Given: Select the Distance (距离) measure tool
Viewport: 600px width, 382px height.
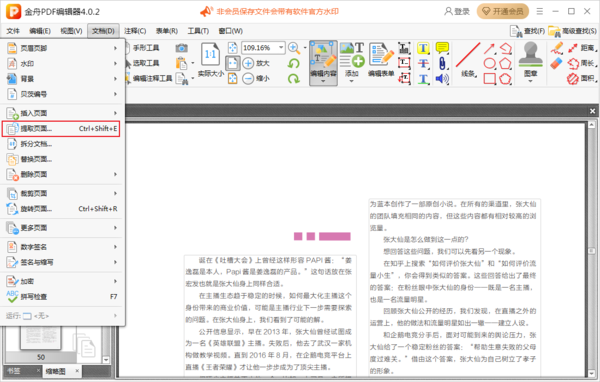Looking at the screenshot, I should coord(582,48).
